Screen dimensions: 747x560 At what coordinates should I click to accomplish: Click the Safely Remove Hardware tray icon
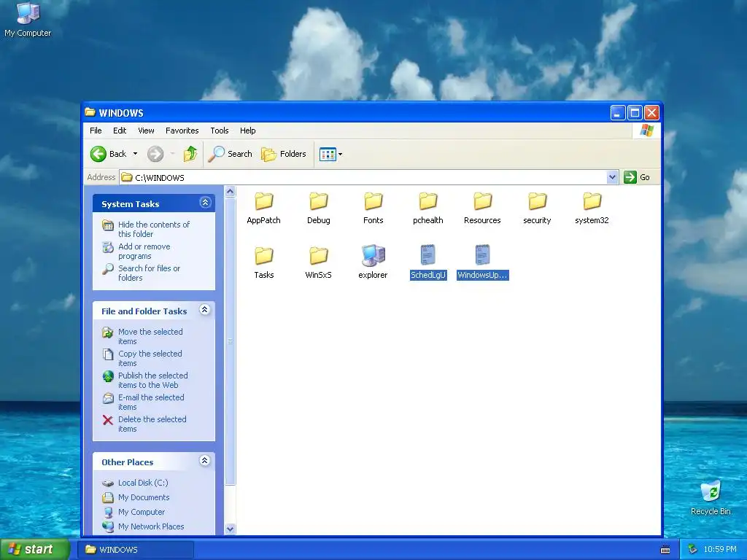[x=693, y=550]
